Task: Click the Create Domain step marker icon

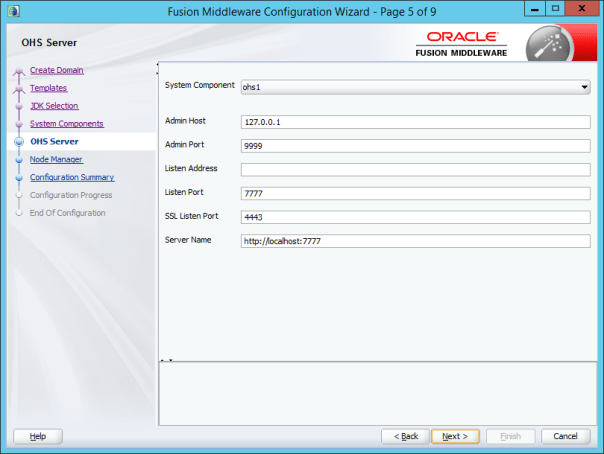Action: coord(18,71)
